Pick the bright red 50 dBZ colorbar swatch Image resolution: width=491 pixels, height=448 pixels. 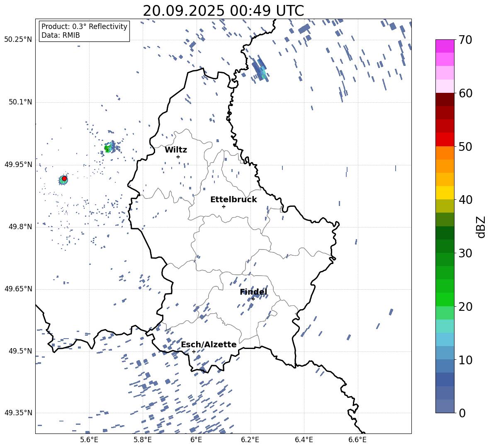[445, 140]
